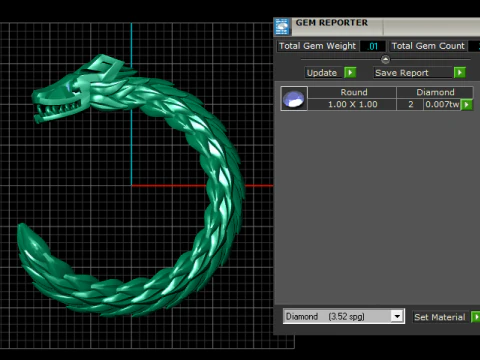Click the Round shape cell
This screenshot has width=480, height=360.
point(352,92)
